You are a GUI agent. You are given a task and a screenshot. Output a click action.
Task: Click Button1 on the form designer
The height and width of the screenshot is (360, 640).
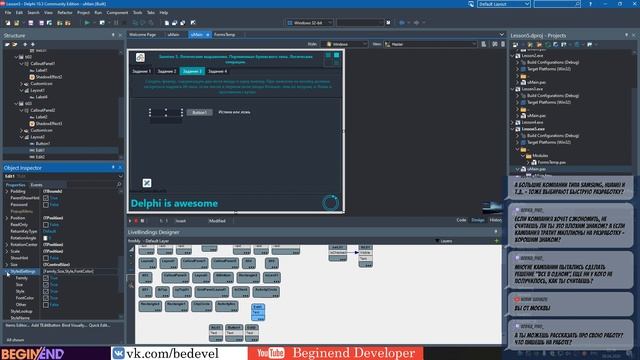(200, 112)
